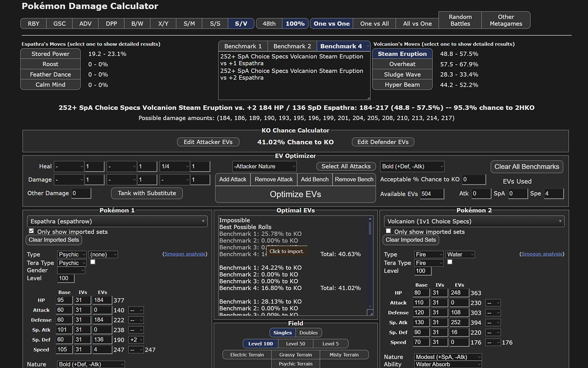Toggle Electric Terrain
The image size is (588, 368).
tap(247, 355)
